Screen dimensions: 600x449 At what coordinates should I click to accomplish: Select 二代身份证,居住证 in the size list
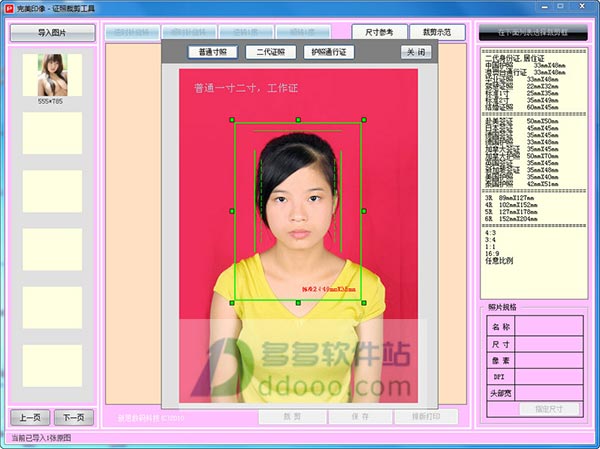[x=515, y=59]
